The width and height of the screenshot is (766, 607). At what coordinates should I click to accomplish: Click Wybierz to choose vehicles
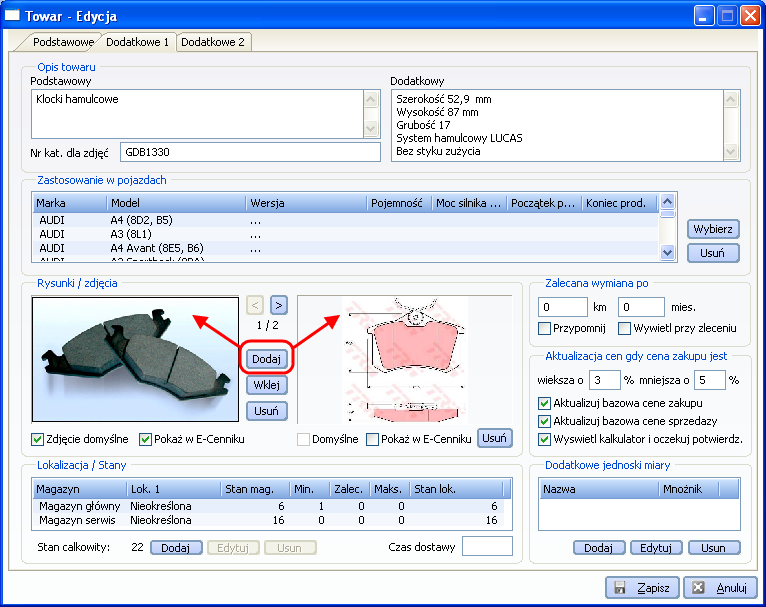click(x=713, y=229)
